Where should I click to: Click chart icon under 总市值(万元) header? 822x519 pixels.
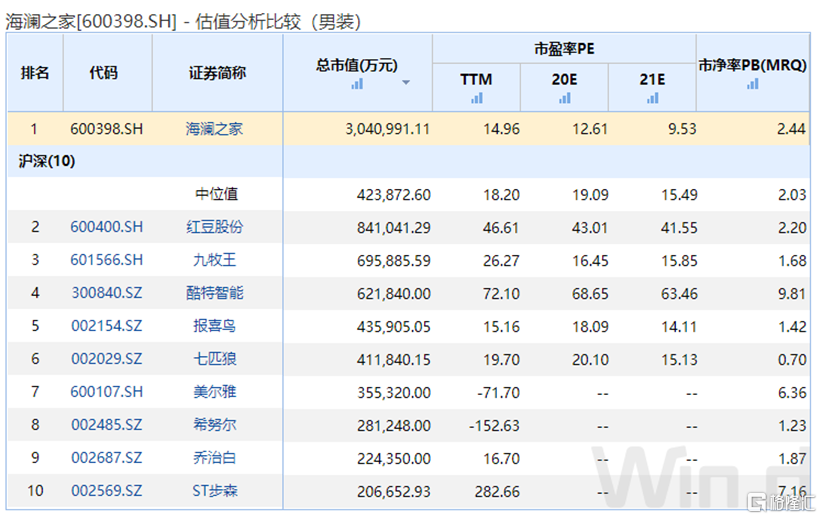(x=357, y=84)
